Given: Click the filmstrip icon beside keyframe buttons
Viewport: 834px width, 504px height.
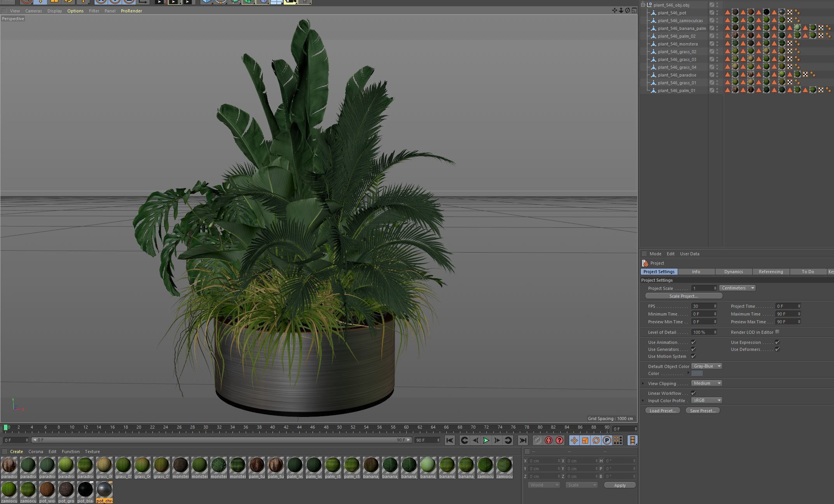Looking at the screenshot, I should [632, 440].
